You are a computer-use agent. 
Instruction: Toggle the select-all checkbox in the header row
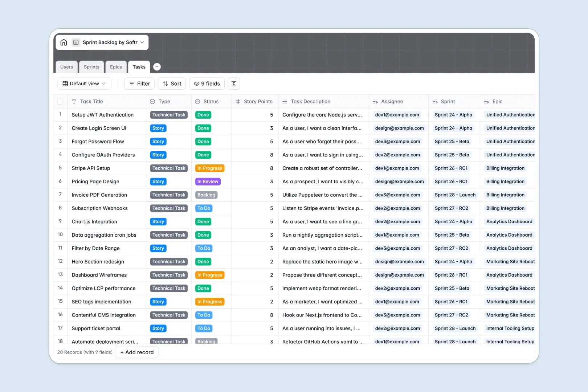click(60, 101)
